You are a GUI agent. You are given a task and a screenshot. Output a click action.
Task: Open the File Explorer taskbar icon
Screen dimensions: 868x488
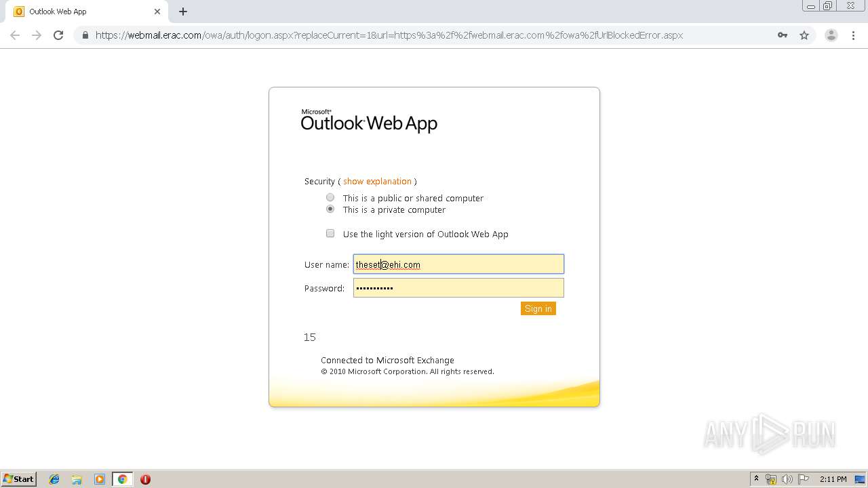(77, 479)
